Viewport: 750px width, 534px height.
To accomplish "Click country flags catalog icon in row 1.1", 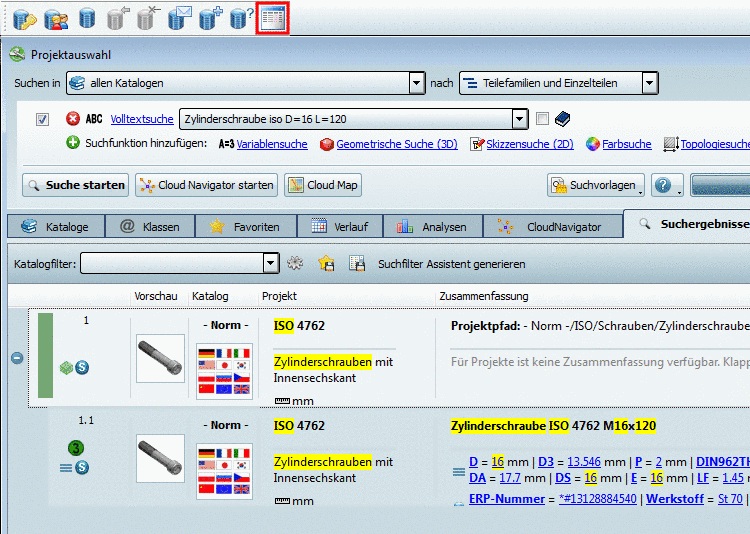I will [x=224, y=471].
